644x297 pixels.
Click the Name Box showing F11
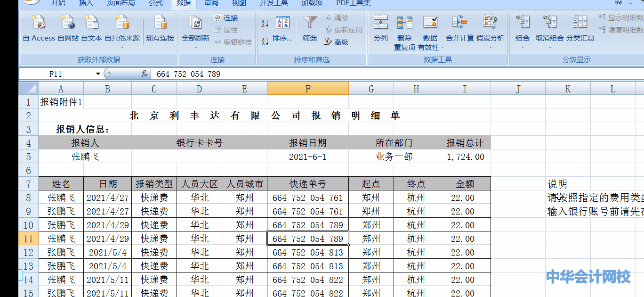point(56,74)
